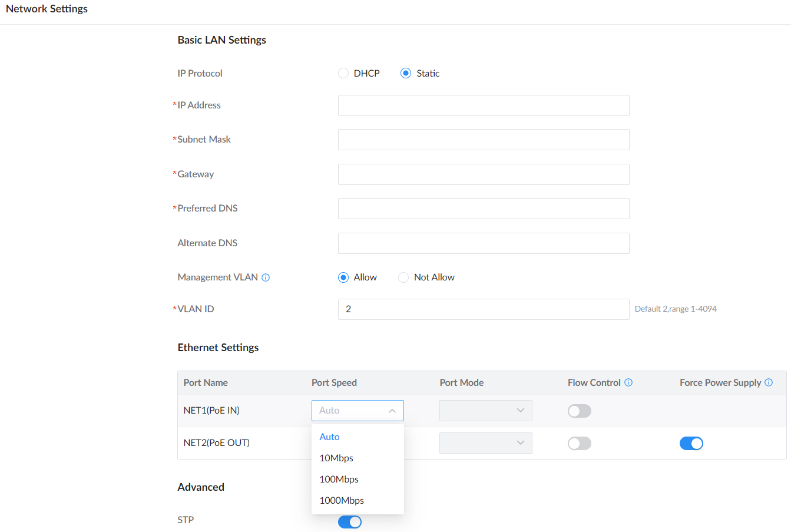Click the NET1(PoE IN) port name
This screenshot has width=791, height=532.
211,411
